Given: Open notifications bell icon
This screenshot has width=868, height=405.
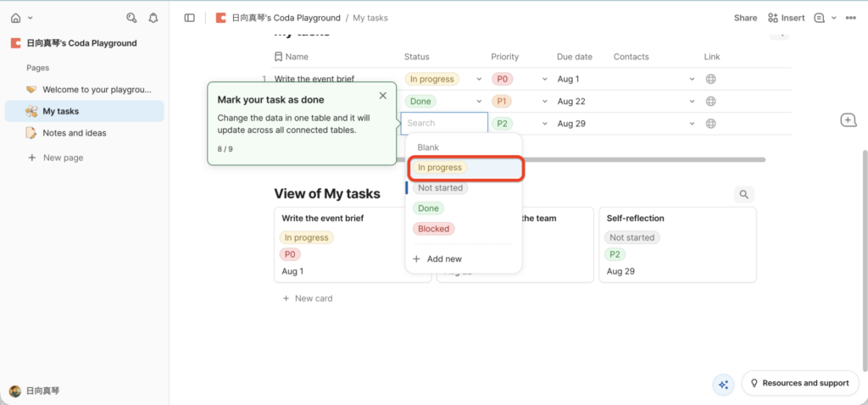Looking at the screenshot, I should point(153,17).
